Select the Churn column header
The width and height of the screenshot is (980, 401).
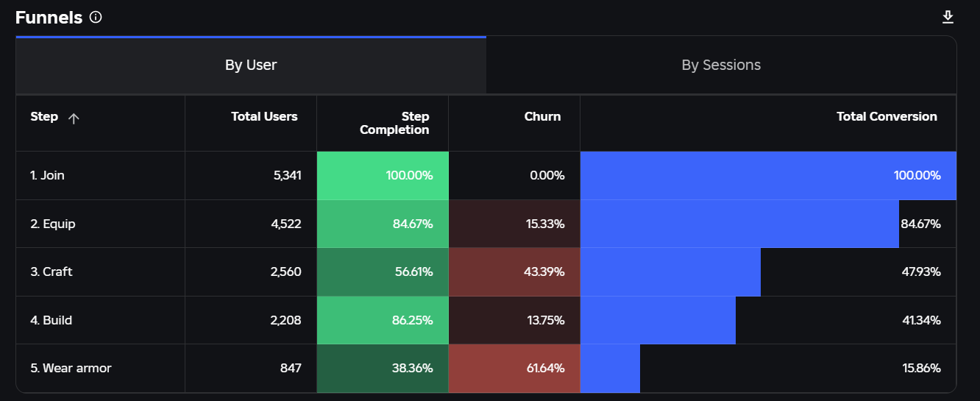click(542, 116)
